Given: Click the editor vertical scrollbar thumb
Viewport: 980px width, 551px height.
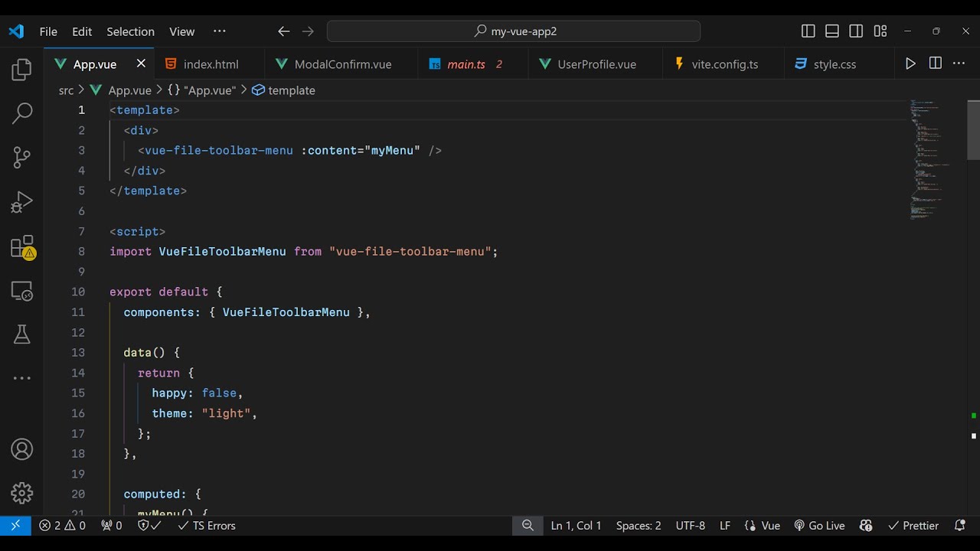Looking at the screenshot, I should click(x=973, y=129).
